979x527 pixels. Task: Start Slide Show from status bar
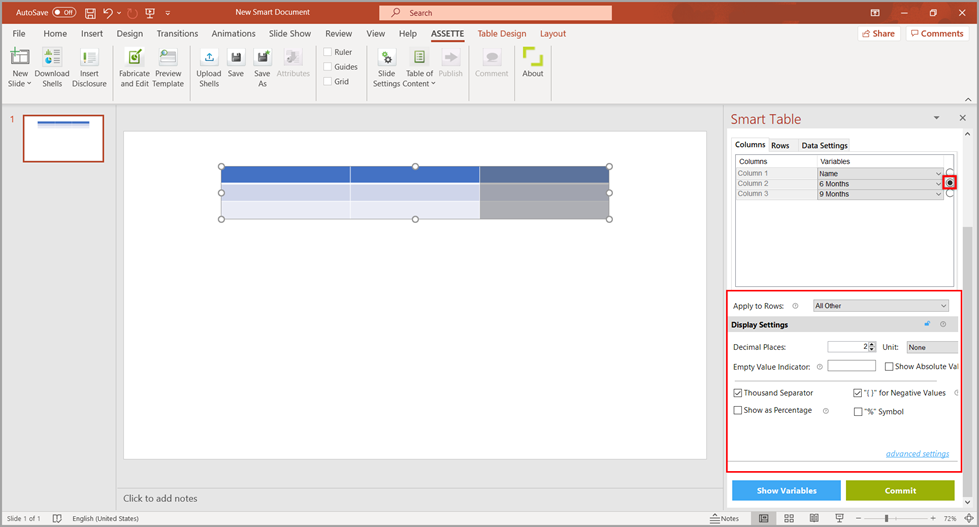point(839,518)
